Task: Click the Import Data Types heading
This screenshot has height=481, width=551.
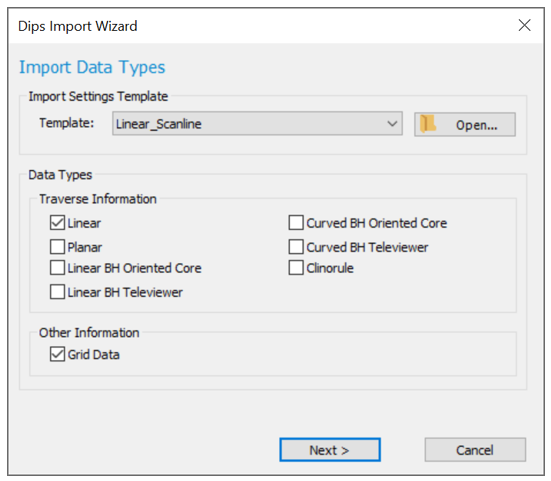Action: [92, 67]
